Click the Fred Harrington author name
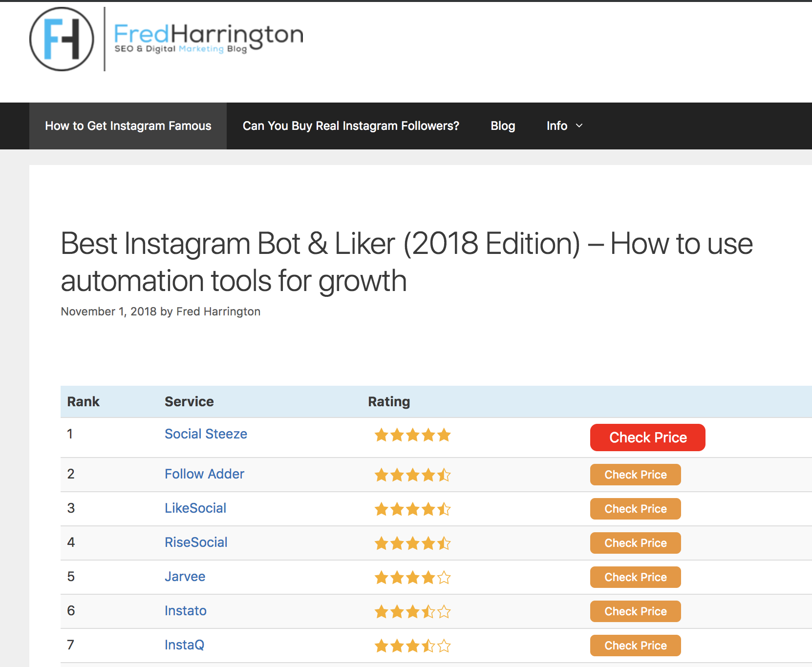This screenshot has height=667, width=812. tap(218, 312)
